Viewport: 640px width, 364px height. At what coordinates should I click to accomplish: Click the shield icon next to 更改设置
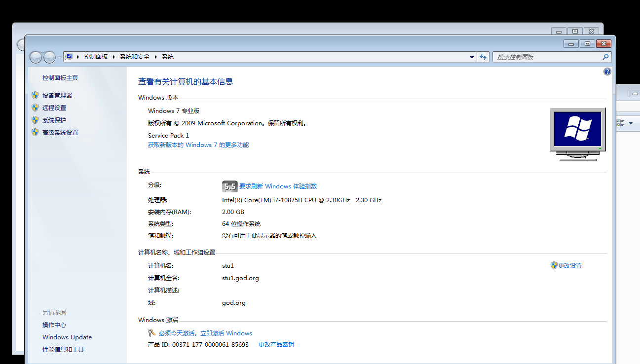(554, 265)
